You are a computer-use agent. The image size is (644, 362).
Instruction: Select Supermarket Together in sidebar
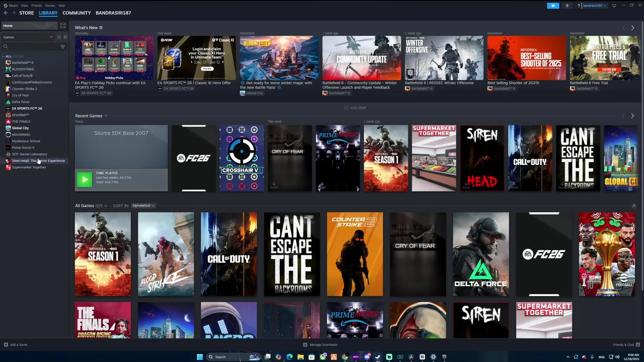29,167
